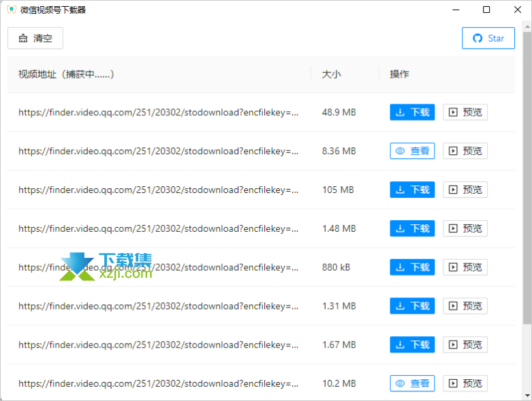Download the 48.9 MB video
Screen dimensions: 532x401
tap(412, 113)
